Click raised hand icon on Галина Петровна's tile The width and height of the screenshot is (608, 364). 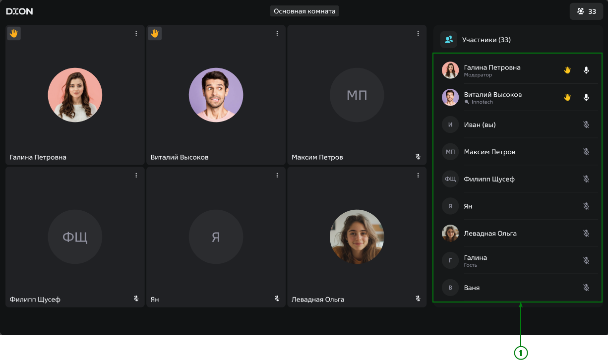pyautogui.click(x=14, y=33)
